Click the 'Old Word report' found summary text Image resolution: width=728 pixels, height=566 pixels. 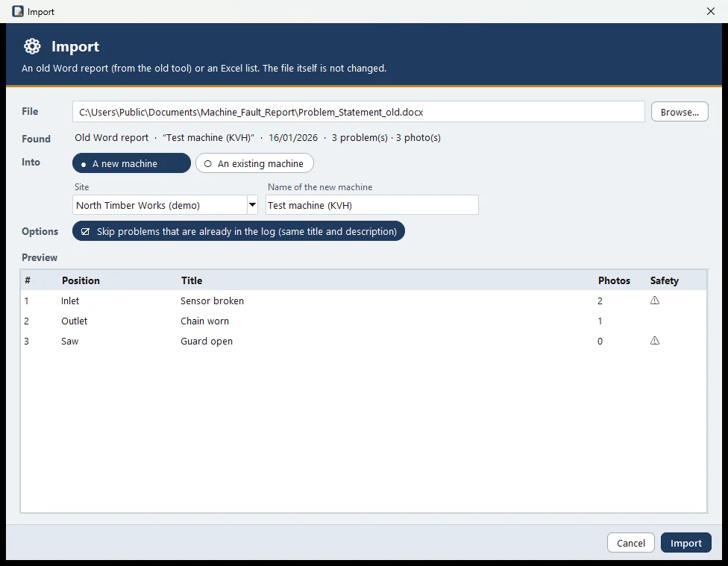point(111,137)
